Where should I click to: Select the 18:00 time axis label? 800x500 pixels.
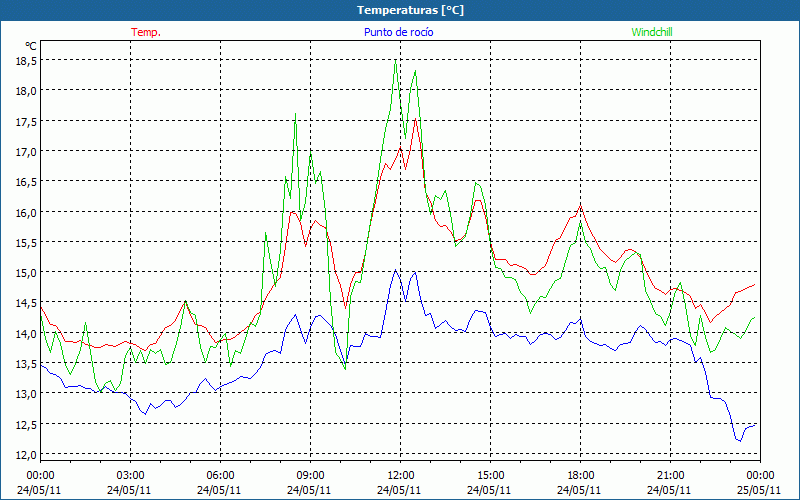pos(580,475)
